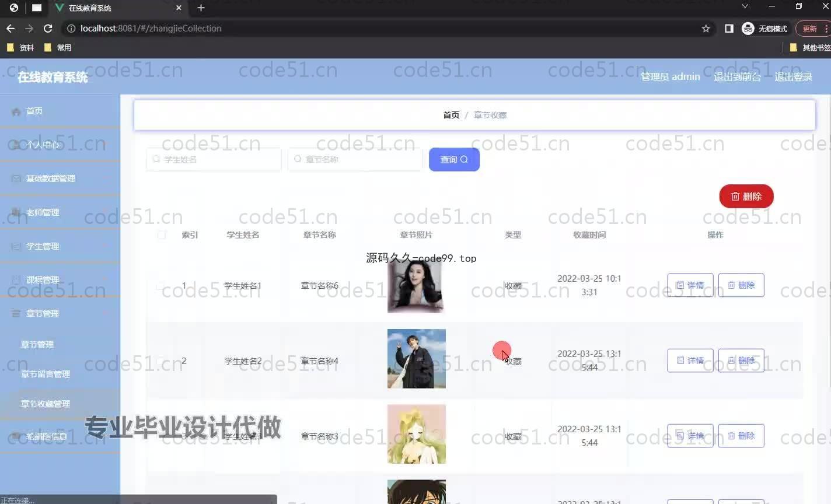
Task: Open a new browser tab
Action: (x=201, y=8)
